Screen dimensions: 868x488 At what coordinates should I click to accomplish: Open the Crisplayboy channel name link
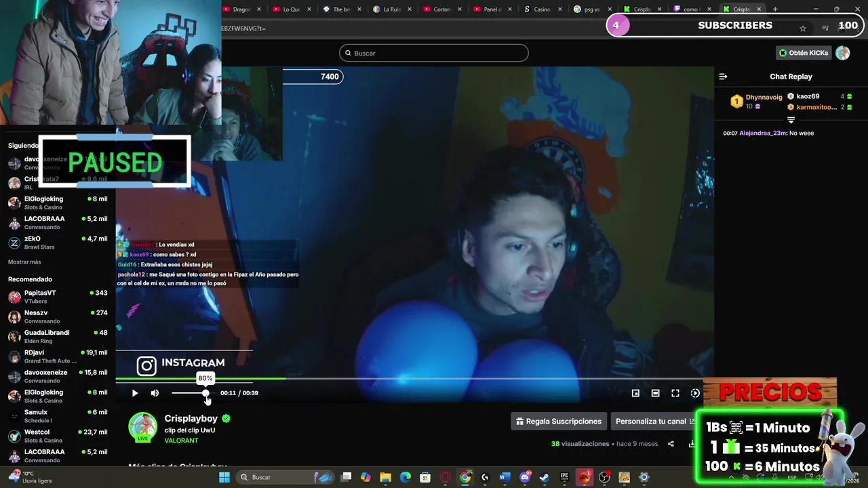pos(191,419)
